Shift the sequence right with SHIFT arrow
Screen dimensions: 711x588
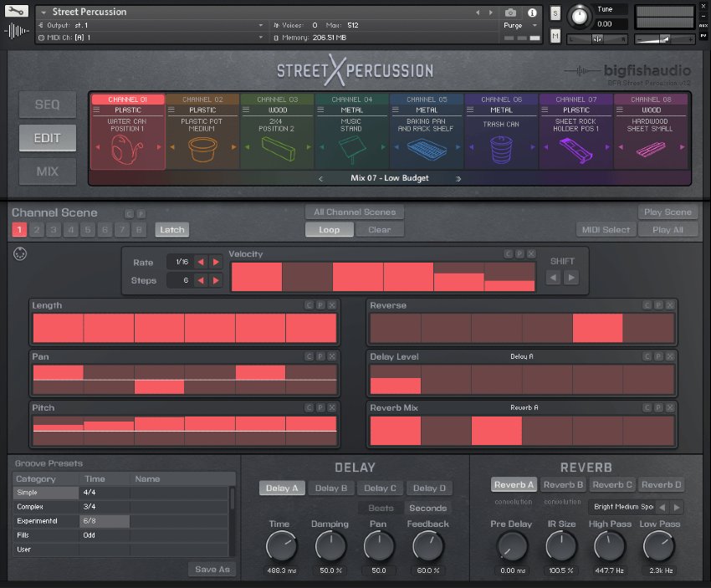(571, 277)
